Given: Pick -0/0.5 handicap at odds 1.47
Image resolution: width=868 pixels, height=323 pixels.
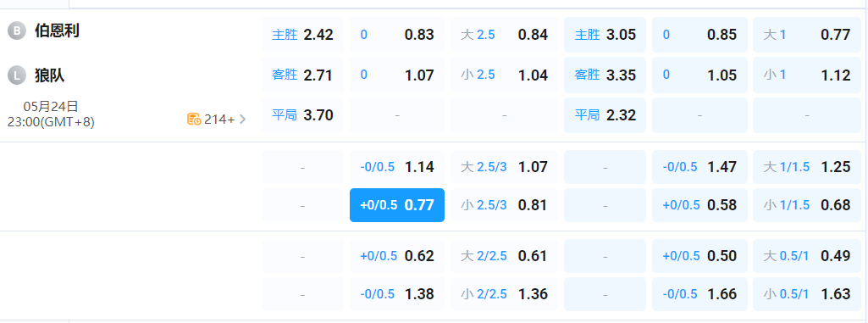Looking at the screenshot, I should pos(699,167).
